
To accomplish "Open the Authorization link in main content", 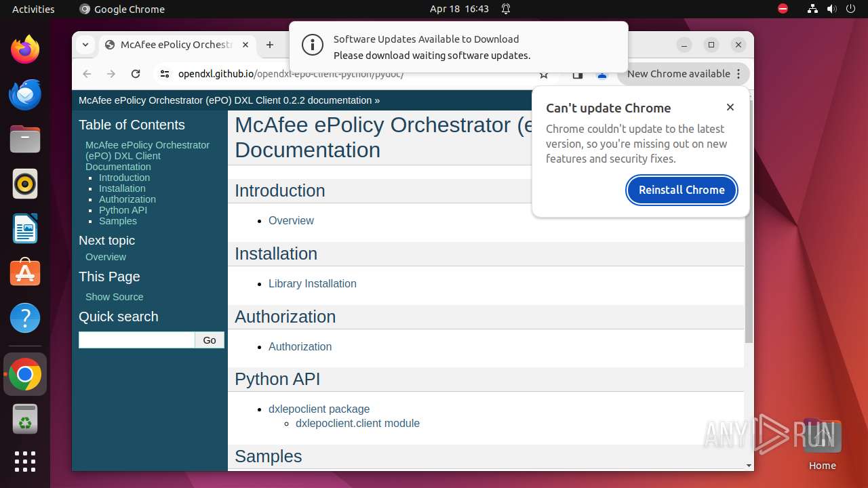I will pyautogui.click(x=300, y=346).
